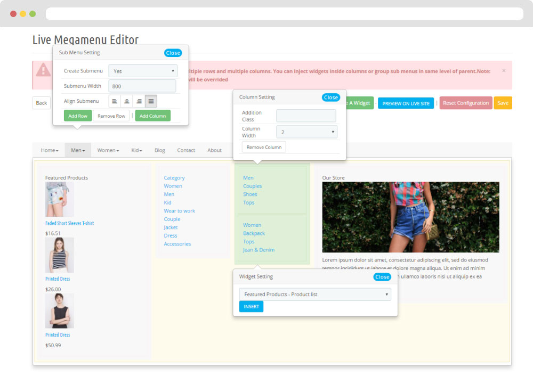This screenshot has height=392, width=533.
Task: Open the Jacket category link
Action: (171, 227)
